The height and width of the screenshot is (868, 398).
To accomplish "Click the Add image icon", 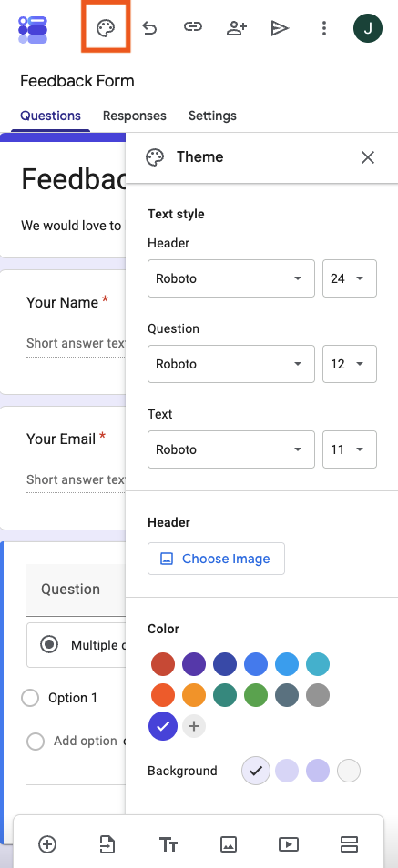I will pyautogui.click(x=229, y=844).
